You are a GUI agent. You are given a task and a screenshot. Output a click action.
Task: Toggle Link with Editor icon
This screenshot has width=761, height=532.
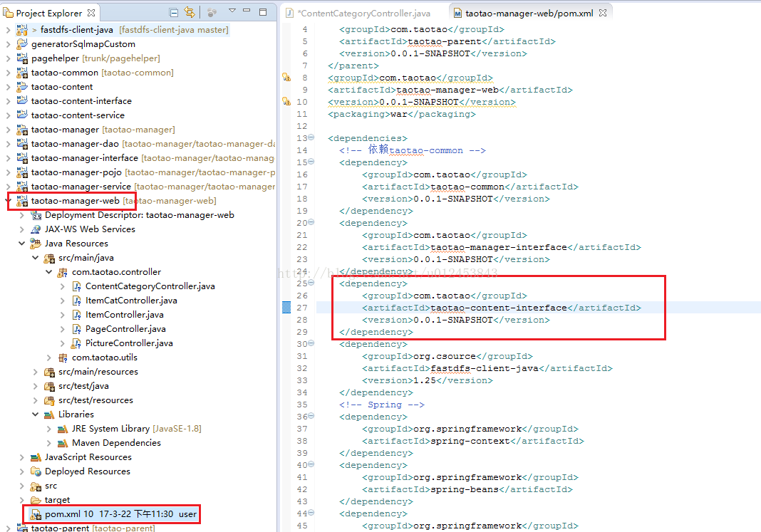point(190,13)
